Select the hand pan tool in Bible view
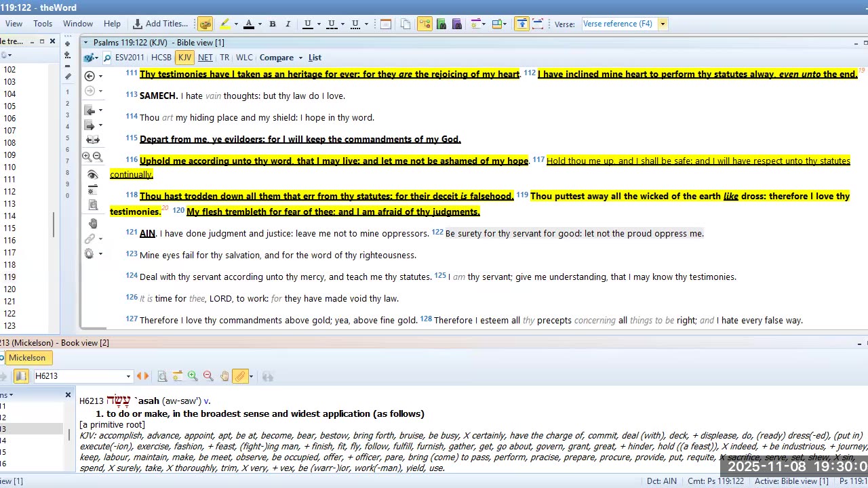This screenshot has height=488, width=868. (x=93, y=223)
